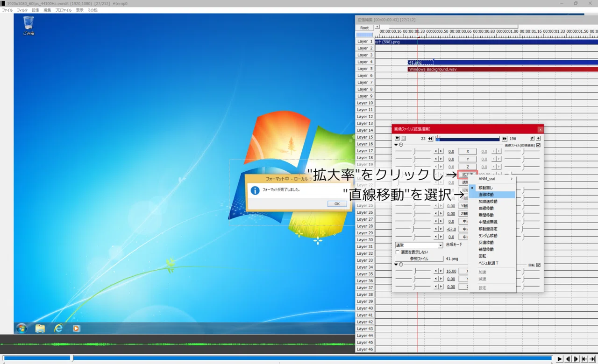
Task: Click the Y right track slider
Action: click(523, 159)
